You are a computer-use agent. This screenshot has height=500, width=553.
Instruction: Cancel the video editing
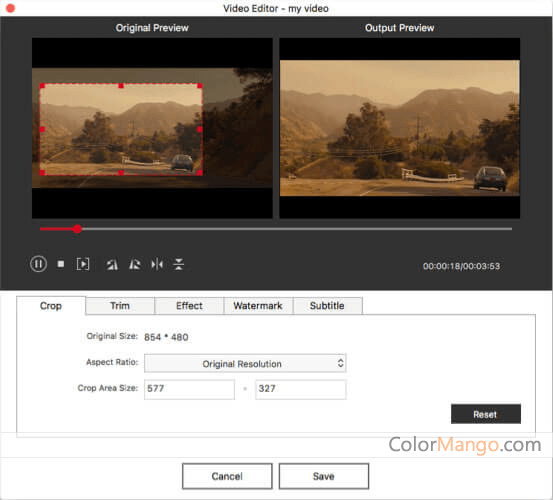[x=227, y=476]
